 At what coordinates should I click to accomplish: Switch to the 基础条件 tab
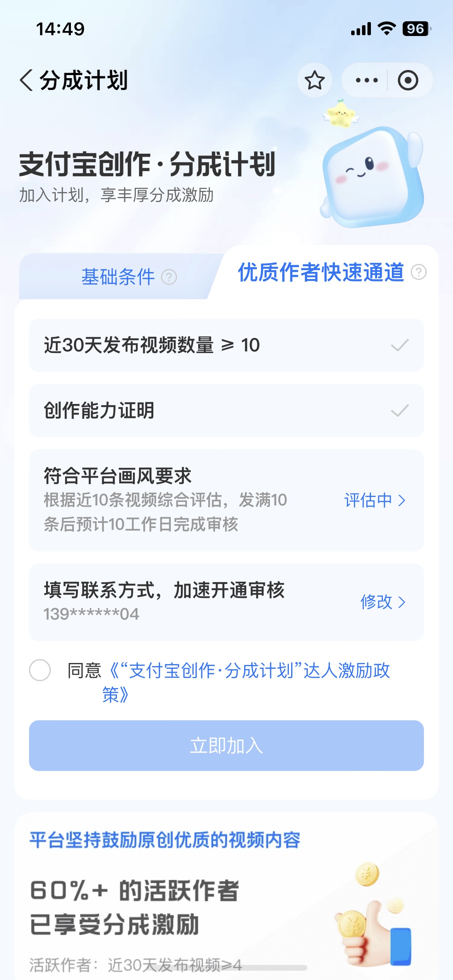click(118, 277)
